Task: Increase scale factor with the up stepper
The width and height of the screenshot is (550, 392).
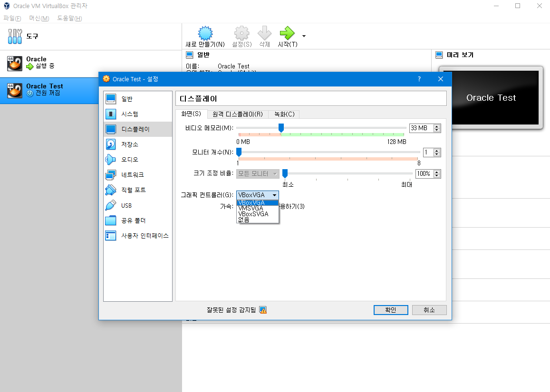Action: [437, 172]
